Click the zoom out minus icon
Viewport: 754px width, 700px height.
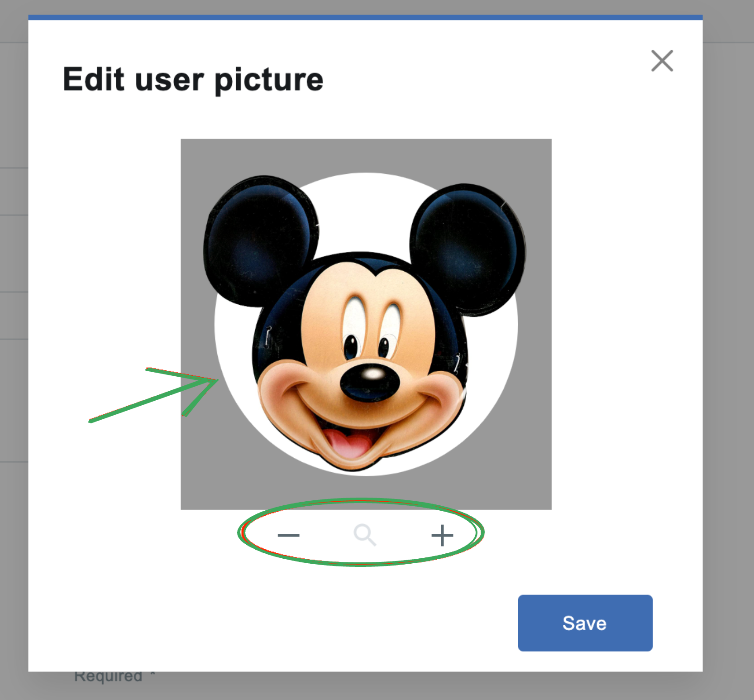coord(288,535)
